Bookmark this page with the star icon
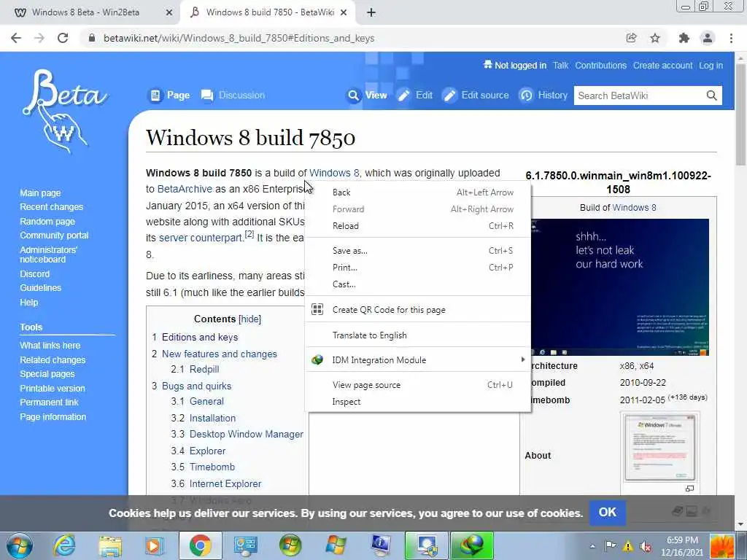Image resolution: width=747 pixels, height=560 pixels. (655, 38)
